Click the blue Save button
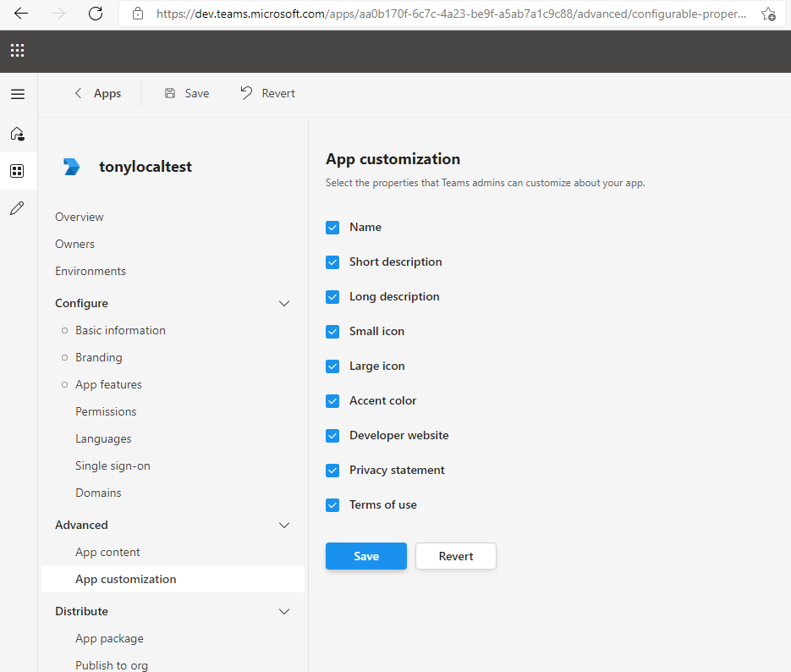791x672 pixels. point(366,556)
